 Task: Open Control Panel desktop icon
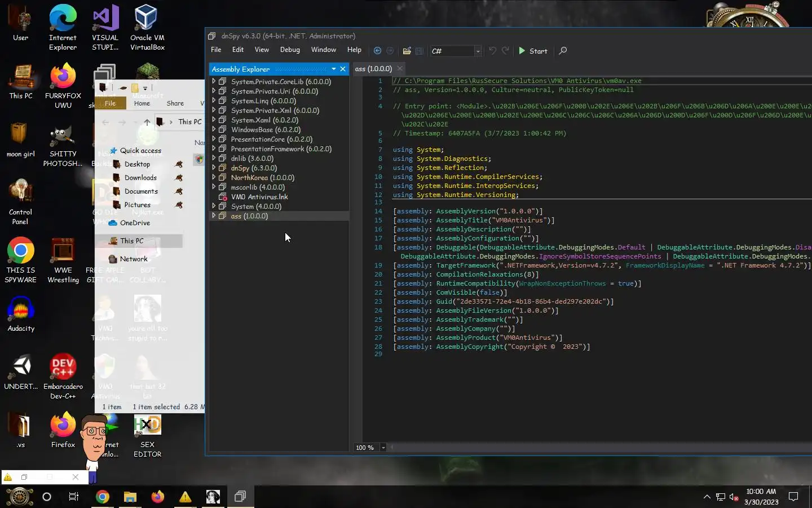point(20,202)
